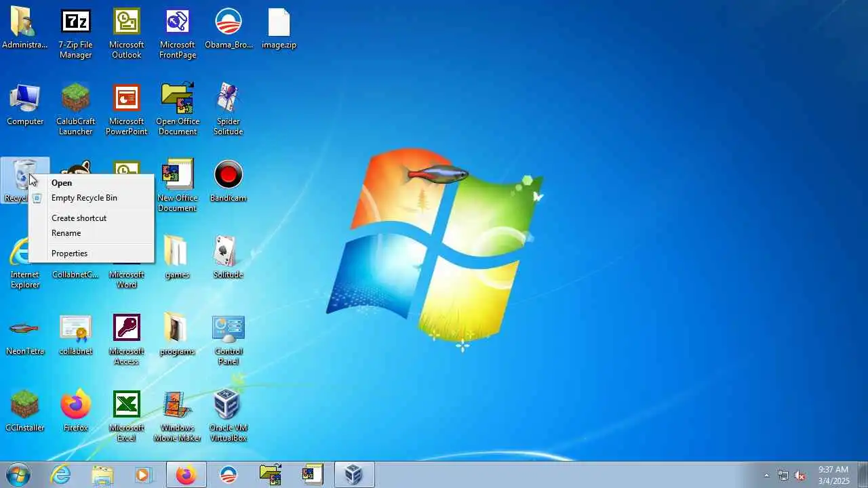Screen dimensions: 868x488
Task: Select the Microsoft Access desktop icon
Action: (x=127, y=340)
